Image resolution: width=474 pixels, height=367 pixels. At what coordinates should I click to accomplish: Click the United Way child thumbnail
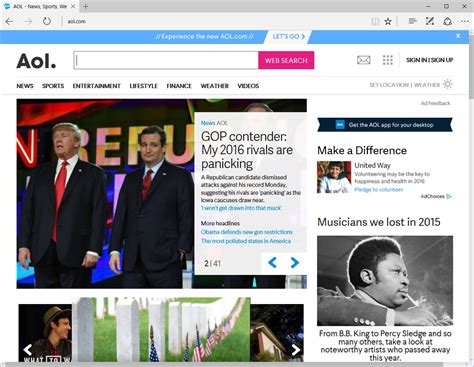pos(334,177)
